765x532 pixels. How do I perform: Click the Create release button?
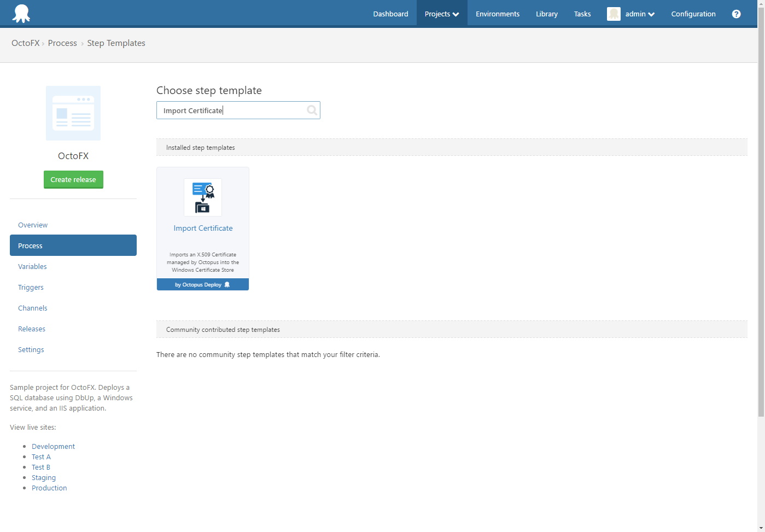point(73,179)
